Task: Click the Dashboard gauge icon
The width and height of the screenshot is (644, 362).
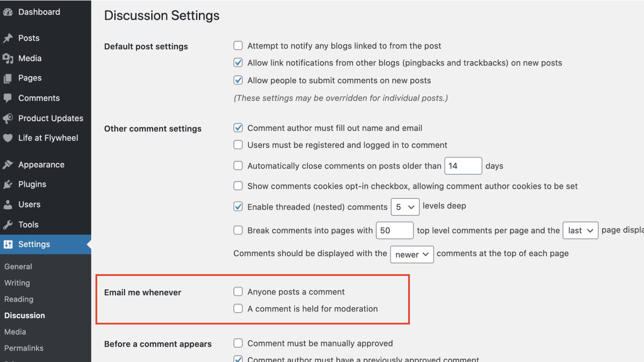Action: [8, 12]
